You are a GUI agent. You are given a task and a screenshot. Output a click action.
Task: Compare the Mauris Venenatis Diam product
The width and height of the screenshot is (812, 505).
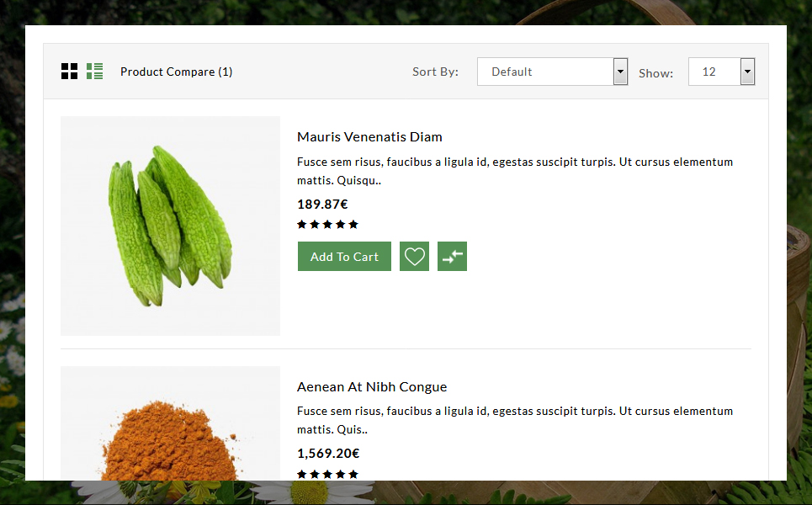tap(452, 257)
